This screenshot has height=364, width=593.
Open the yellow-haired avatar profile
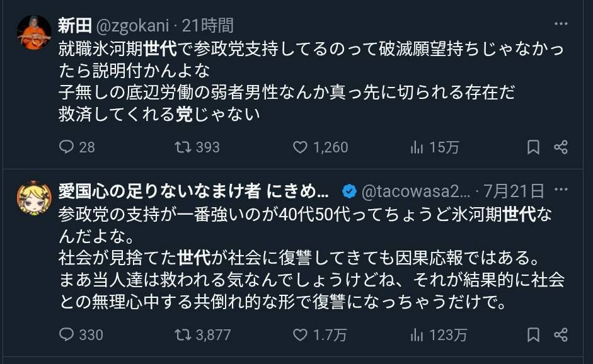pos(34,198)
